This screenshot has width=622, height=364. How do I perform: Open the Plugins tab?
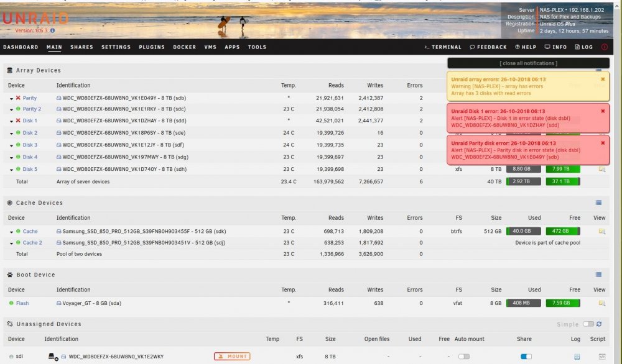pyautogui.click(x=152, y=47)
